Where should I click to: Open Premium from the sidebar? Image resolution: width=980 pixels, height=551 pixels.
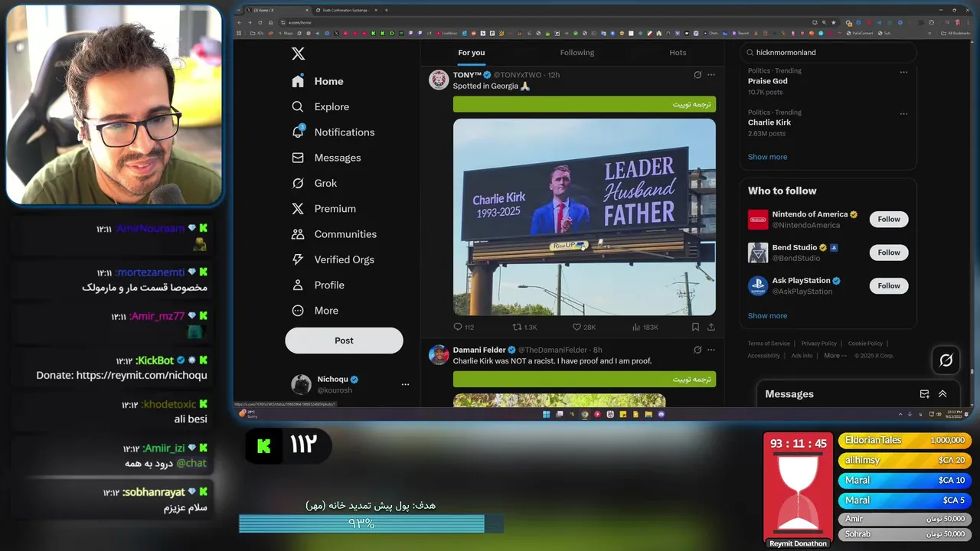[x=324, y=208]
